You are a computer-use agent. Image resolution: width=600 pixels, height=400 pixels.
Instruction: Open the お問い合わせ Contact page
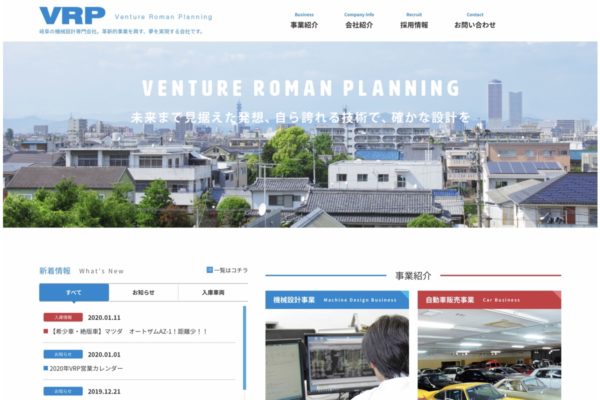coord(474,21)
